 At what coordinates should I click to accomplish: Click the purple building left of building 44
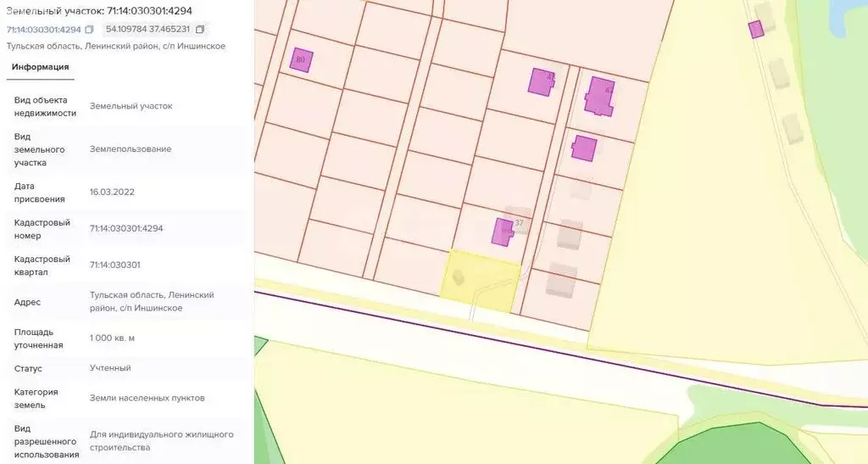(x=541, y=81)
